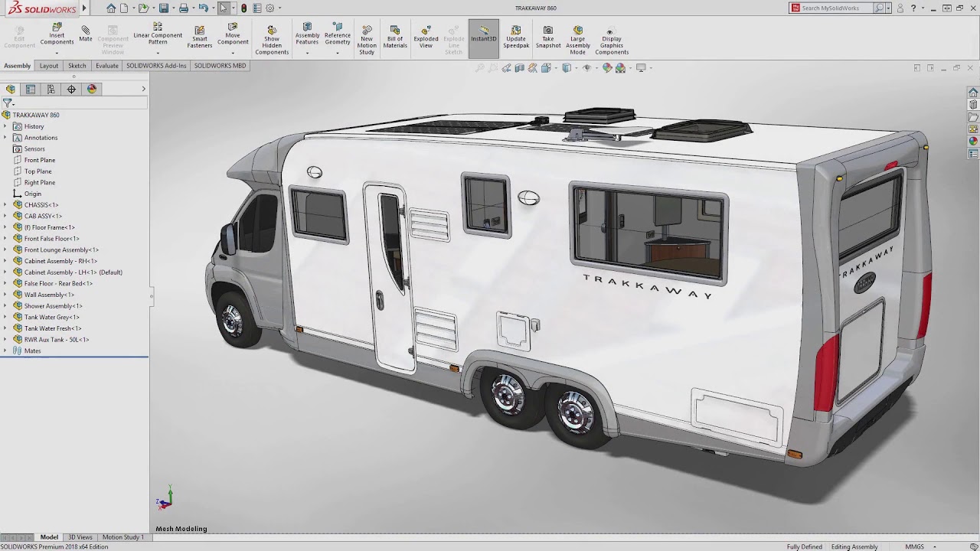Open Motion Study 1 tab
The image size is (980, 551).
click(122, 537)
